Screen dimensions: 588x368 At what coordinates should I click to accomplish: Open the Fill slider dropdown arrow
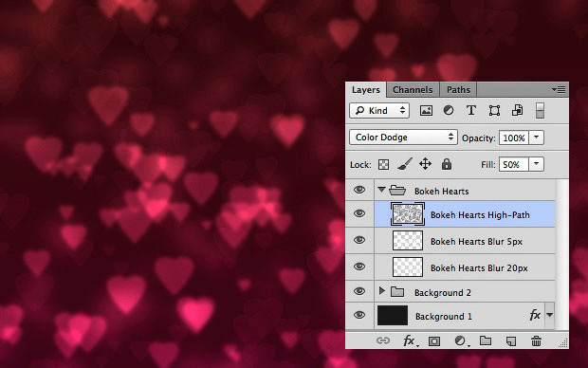pos(536,164)
